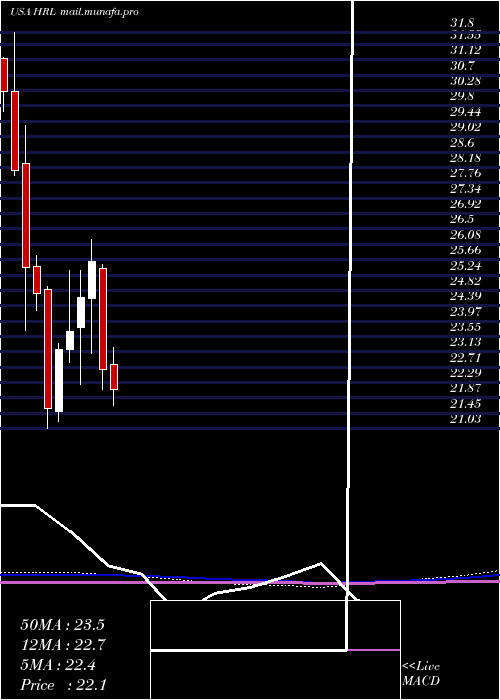This screenshot has height=700, width=500.
Task: Click the 12MA : 22.7 readout
Action: coord(62,645)
